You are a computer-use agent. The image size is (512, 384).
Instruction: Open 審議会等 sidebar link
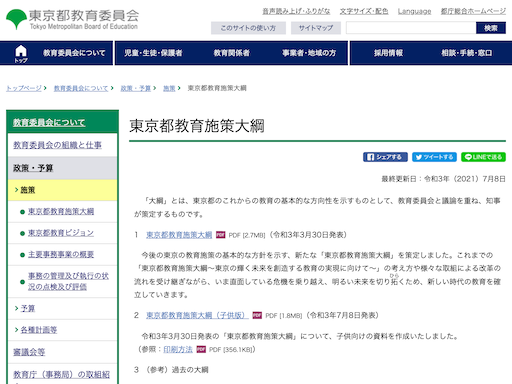pyautogui.click(x=29, y=352)
